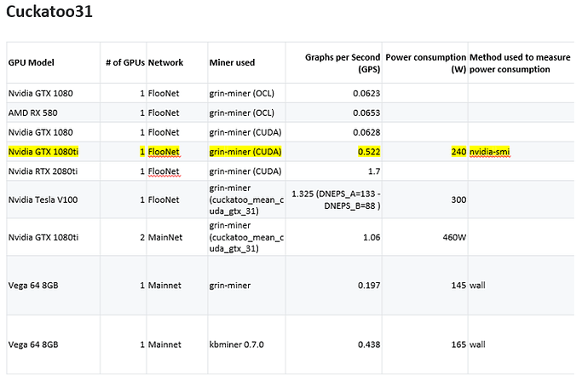Image resolution: width=588 pixels, height=382 pixels.
Task: Click the 165 power consumption value
Action: point(458,344)
